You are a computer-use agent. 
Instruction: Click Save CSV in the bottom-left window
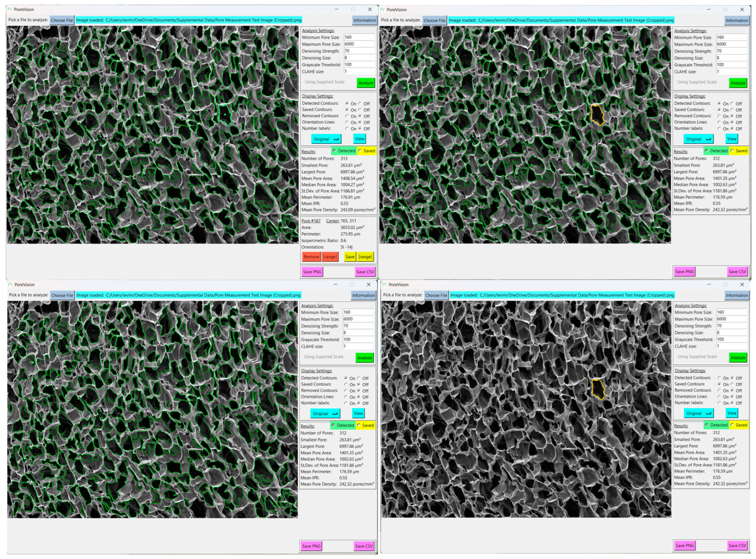[364, 546]
